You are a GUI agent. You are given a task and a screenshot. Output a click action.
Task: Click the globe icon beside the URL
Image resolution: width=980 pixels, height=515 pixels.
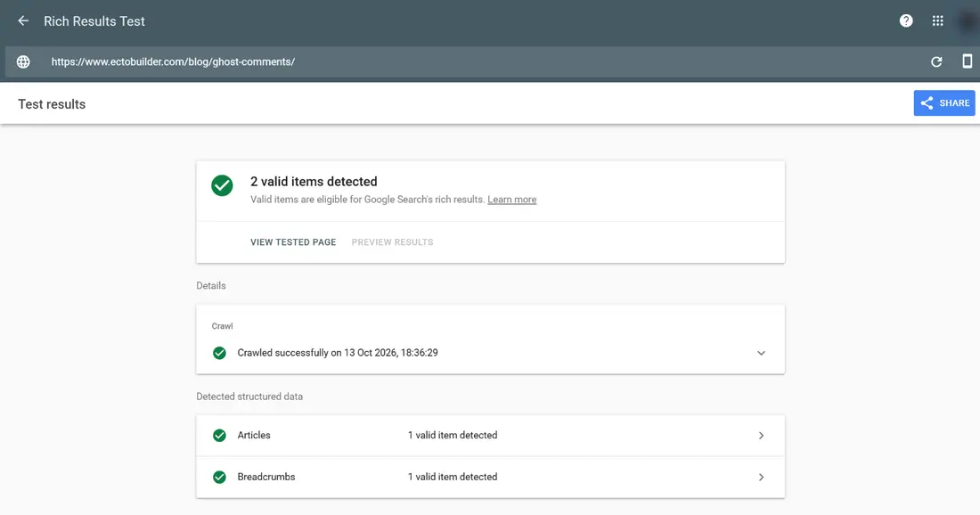click(23, 61)
